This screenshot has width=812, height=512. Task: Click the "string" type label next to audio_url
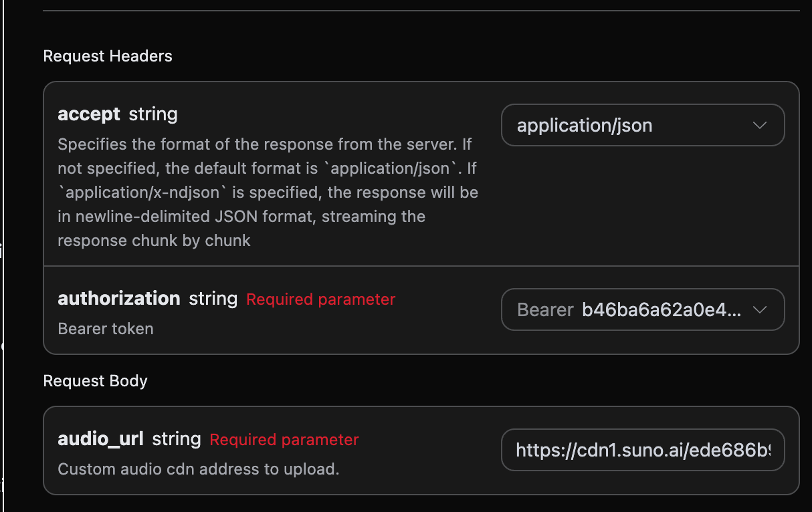(177, 439)
